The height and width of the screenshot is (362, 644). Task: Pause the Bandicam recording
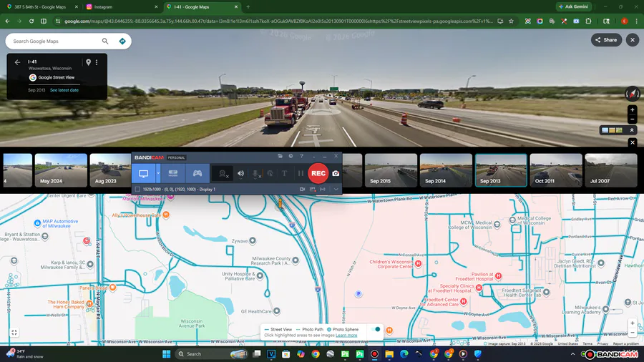(x=301, y=174)
